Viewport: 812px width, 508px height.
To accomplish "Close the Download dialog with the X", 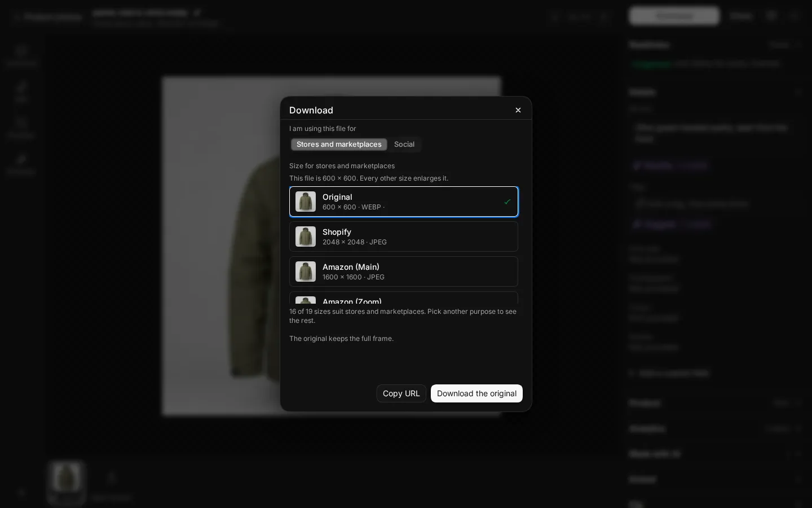I will point(518,110).
